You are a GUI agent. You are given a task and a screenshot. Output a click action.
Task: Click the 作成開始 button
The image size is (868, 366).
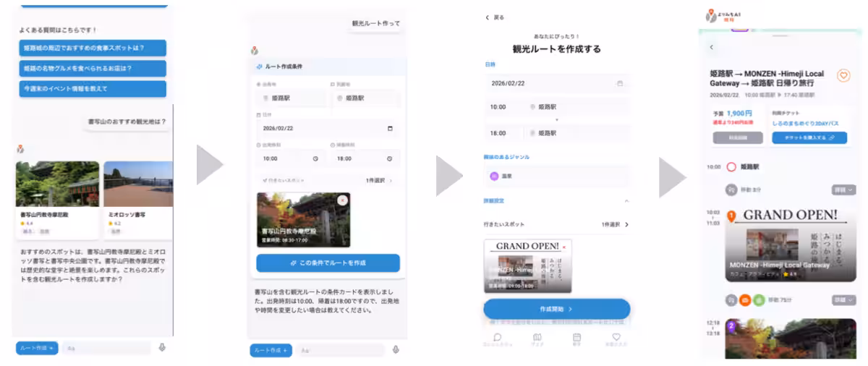coord(556,309)
